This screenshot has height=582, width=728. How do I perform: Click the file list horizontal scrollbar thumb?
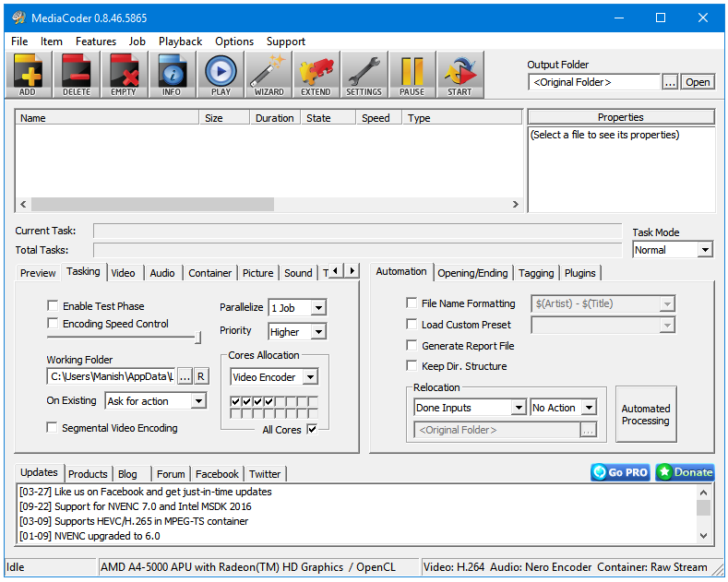[x=152, y=204]
